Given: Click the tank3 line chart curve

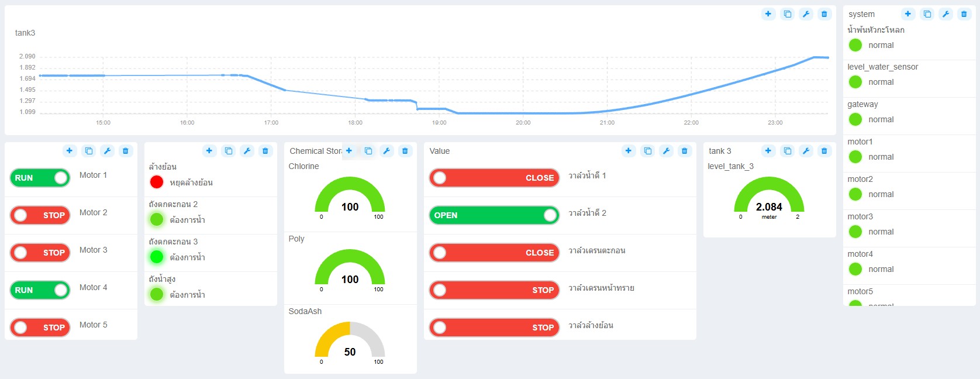Looking at the screenshot, I should [434, 85].
